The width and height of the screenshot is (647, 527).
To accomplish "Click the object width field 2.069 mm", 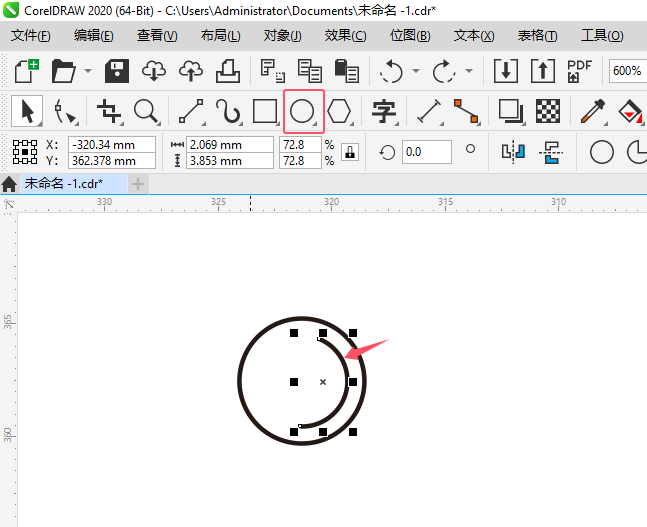I will point(229,144).
